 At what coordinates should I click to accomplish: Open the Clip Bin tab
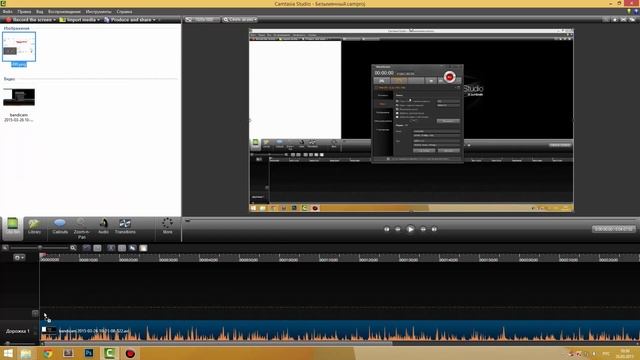point(12,227)
